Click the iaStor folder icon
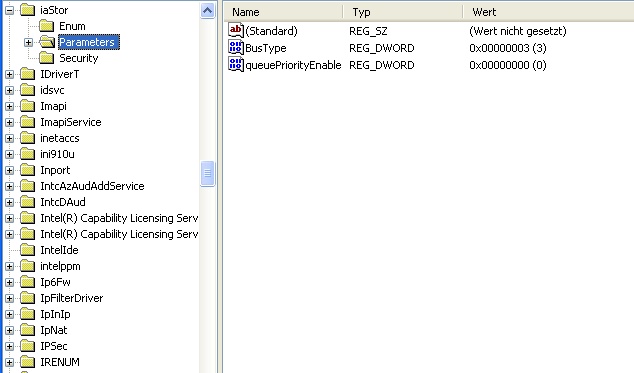The image size is (634, 373). coord(27,10)
